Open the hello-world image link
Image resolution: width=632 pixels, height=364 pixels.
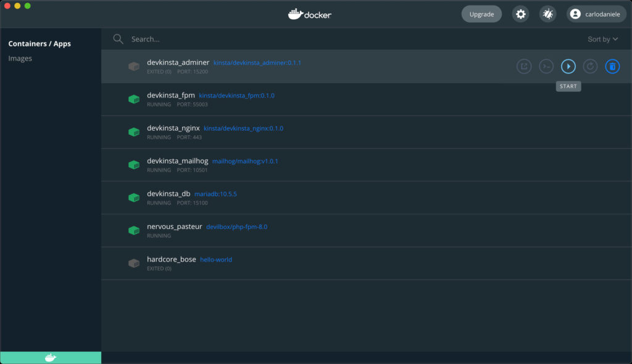pos(216,260)
